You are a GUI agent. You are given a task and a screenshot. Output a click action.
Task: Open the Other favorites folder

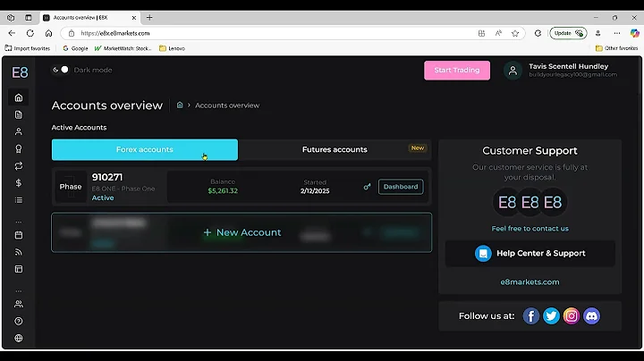pos(616,48)
